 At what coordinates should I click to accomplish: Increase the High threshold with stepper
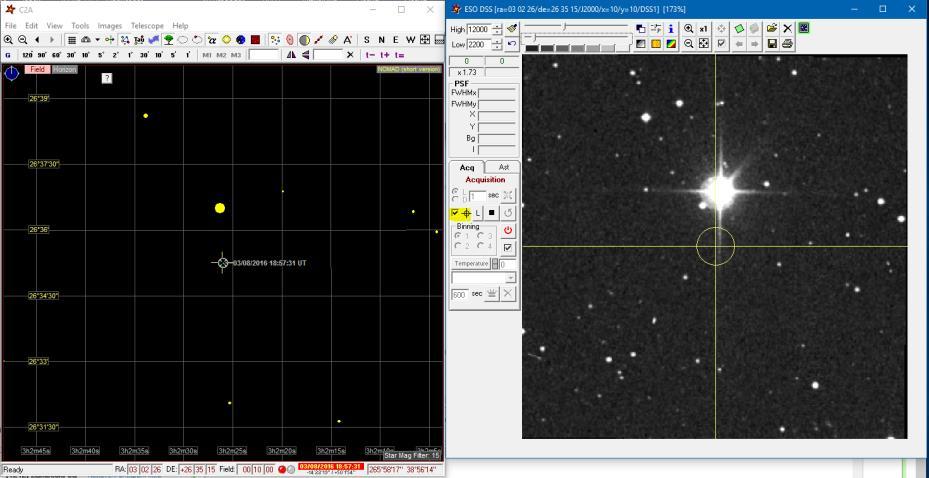[x=497, y=26]
